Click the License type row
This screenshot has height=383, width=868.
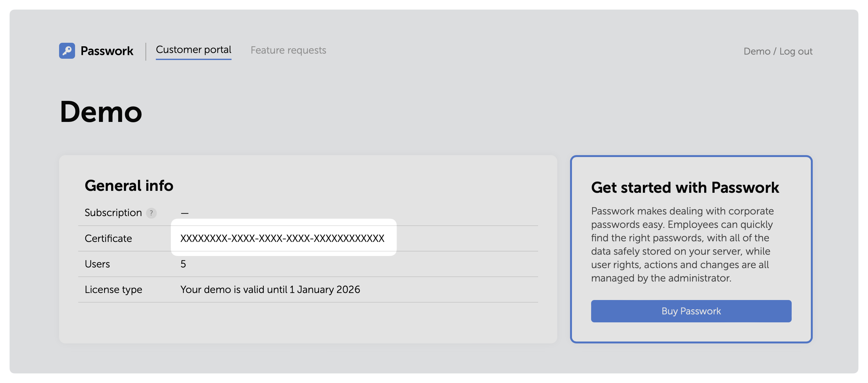(114, 289)
